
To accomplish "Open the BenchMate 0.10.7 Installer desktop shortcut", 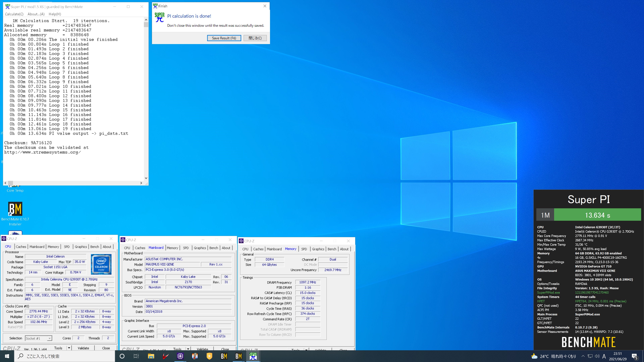I will [x=15, y=214].
